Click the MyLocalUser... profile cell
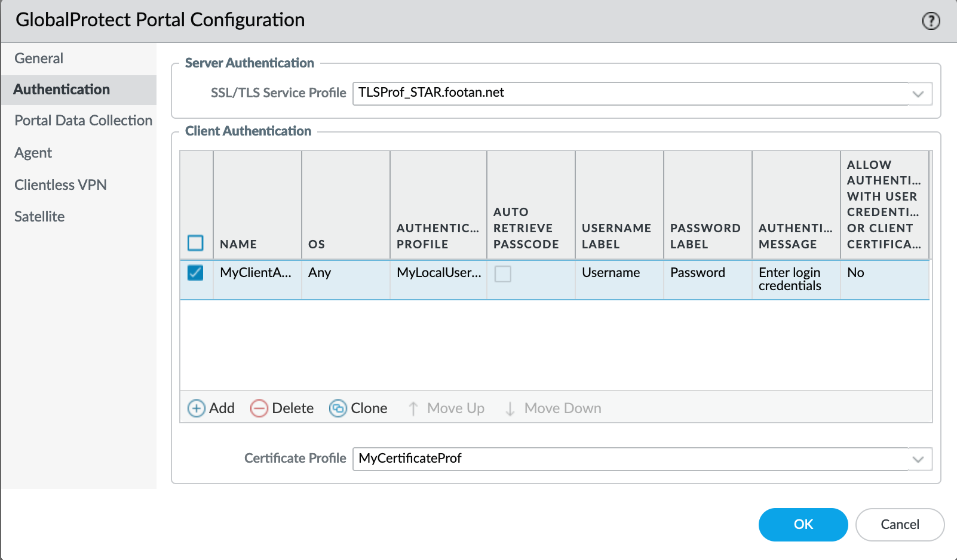957x560 pixels. (x=438, y=279)
